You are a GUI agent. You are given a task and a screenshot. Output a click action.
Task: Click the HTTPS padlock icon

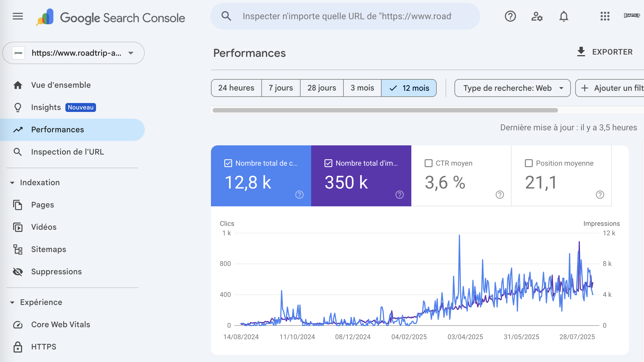click(18, 347)
